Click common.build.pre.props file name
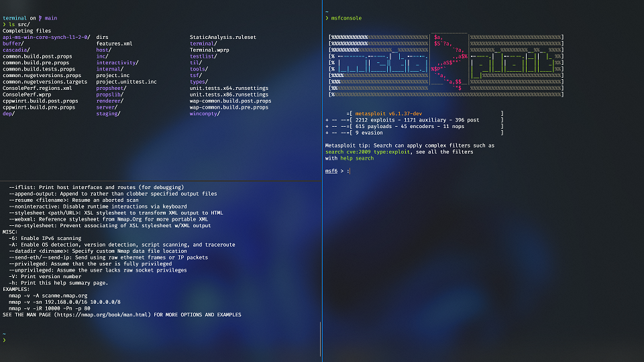This screenshot has height=362, width=644. click(36, 63)
